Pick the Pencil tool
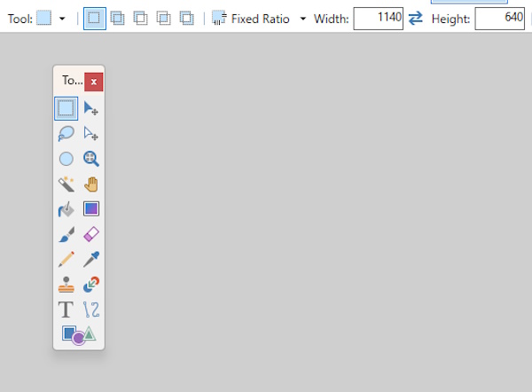 tap(66, 260)
